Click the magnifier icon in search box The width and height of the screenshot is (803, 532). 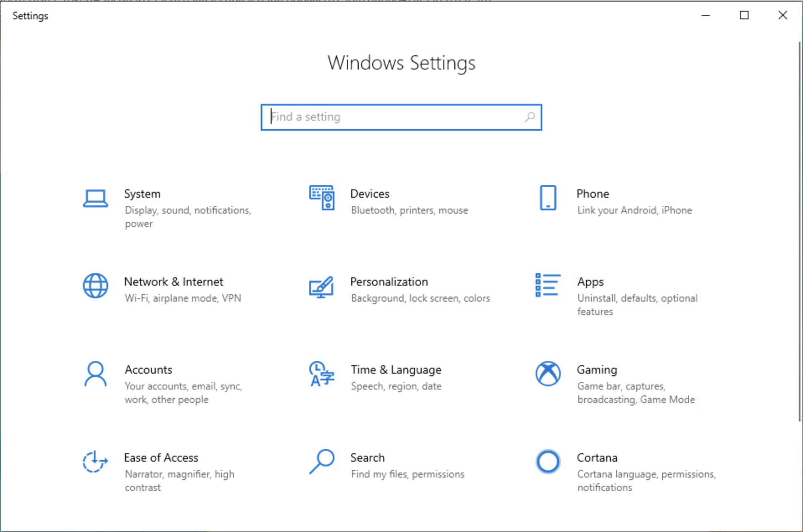click(x=530, y=117)
